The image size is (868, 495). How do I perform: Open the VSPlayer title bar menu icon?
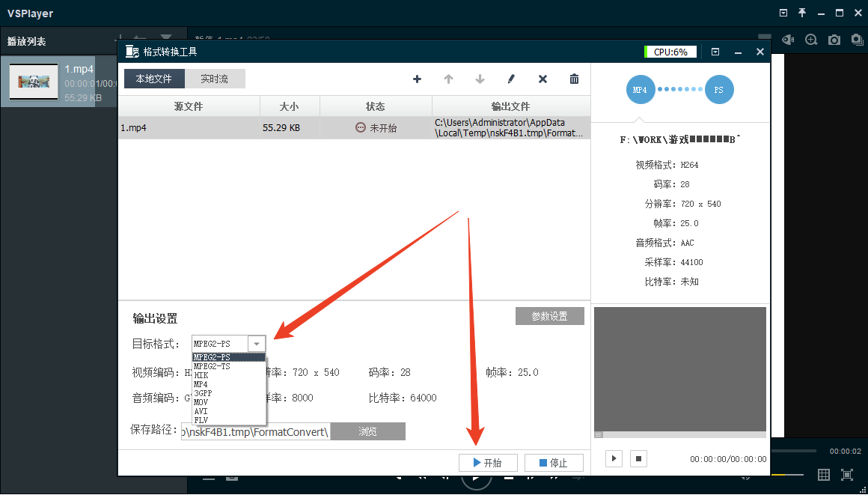(x=783, y=13)
